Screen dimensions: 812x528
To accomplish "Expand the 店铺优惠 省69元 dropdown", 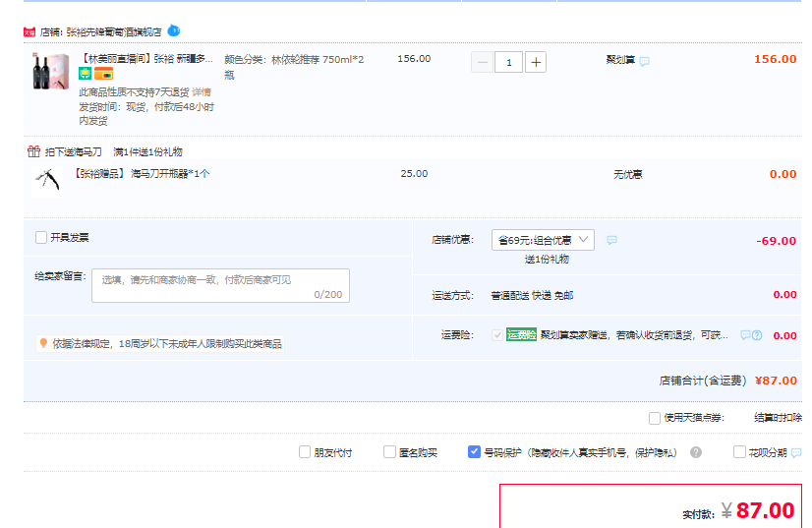I will (x=543, y=240).
